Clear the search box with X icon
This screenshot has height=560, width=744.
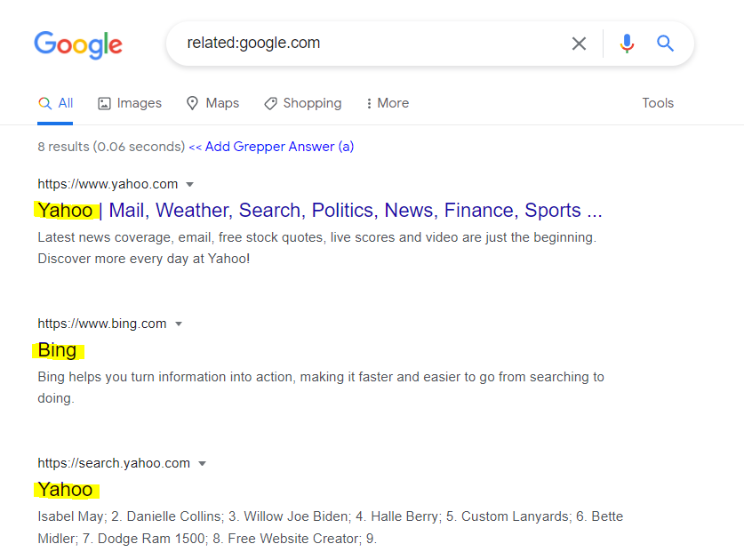579,44
